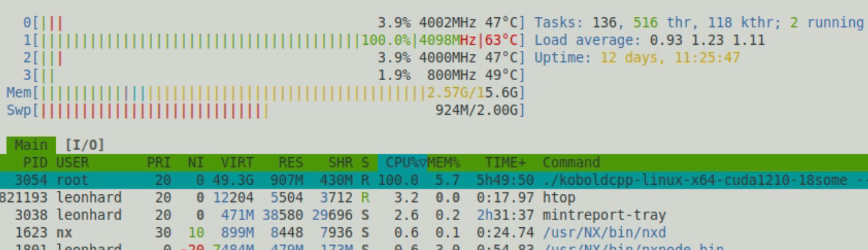Sort by VIRT column header
The width and height of the screenshot is (868, 250).
tap(237, 163)
